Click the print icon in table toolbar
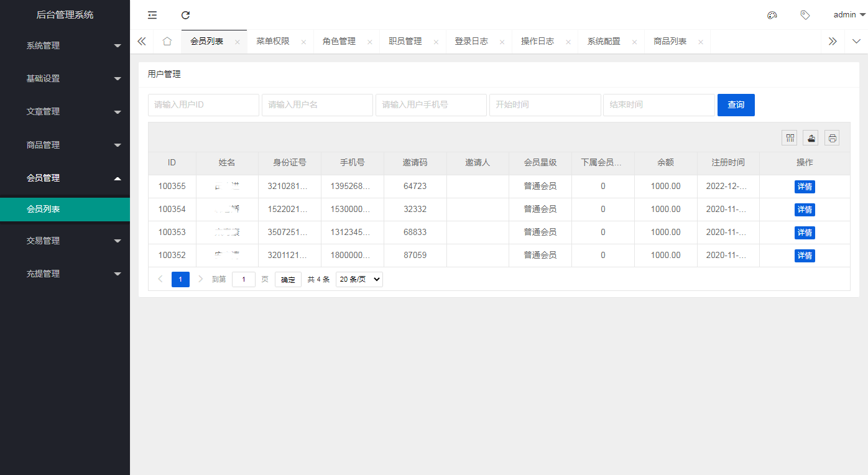The height and width of the screenshot is (475, 868). pos(832,138)
